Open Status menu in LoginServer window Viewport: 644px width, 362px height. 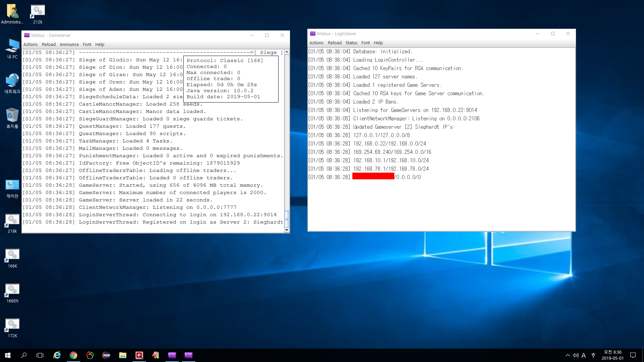tap(351, 43)
